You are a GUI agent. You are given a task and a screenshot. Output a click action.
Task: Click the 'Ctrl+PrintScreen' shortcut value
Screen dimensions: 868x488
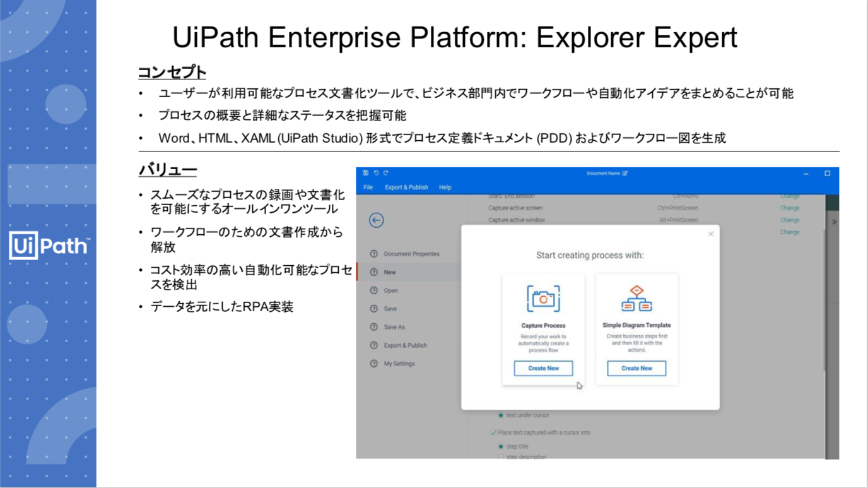coord(677,208)
